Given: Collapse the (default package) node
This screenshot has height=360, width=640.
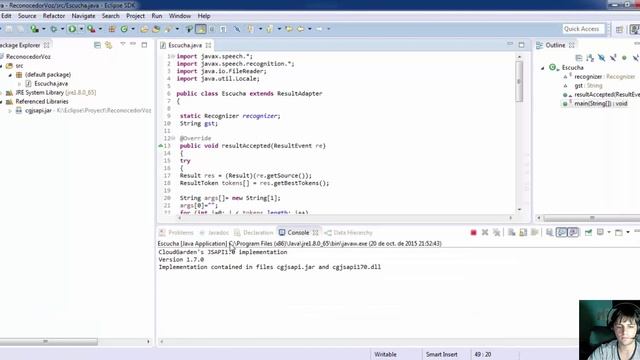Looking at the screenshot, I should [x=10, y=75].
